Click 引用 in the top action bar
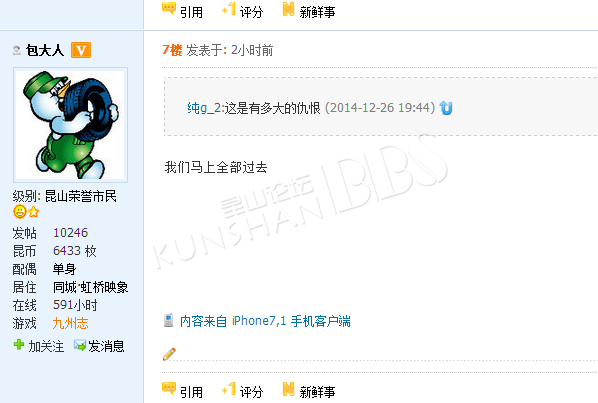This screenshot has height=403, width=598. (191, 12)
